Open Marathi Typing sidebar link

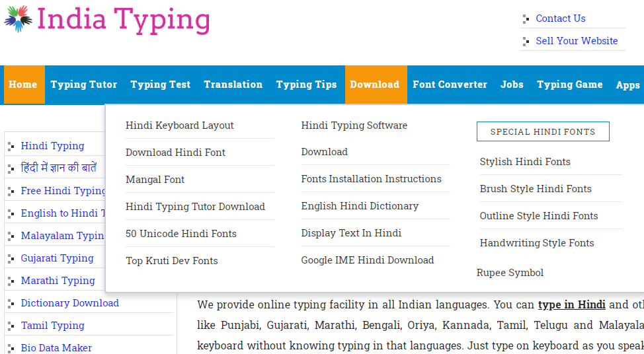point(58,281)
